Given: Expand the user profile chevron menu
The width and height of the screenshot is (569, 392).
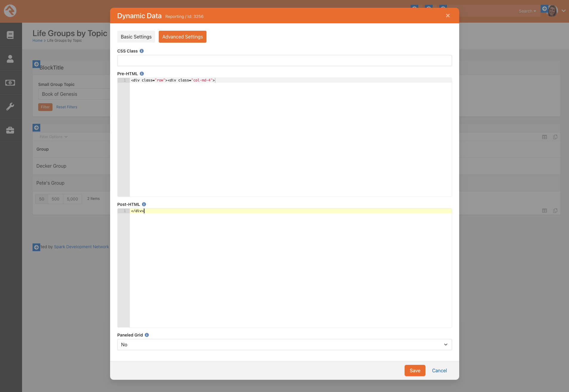Looking at the screenshot, I should pos(564,11).
